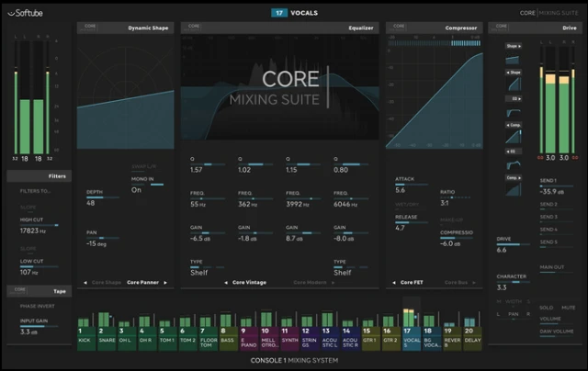The height and width of the screenshot is (371, 588).
Task: Select the Core Panner option
Action: [x=143, y=282]
